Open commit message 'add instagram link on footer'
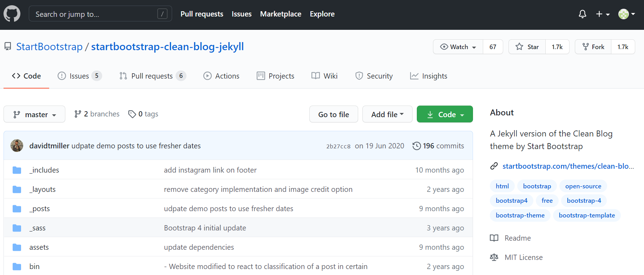644x275 pixels. coord(210,170)
